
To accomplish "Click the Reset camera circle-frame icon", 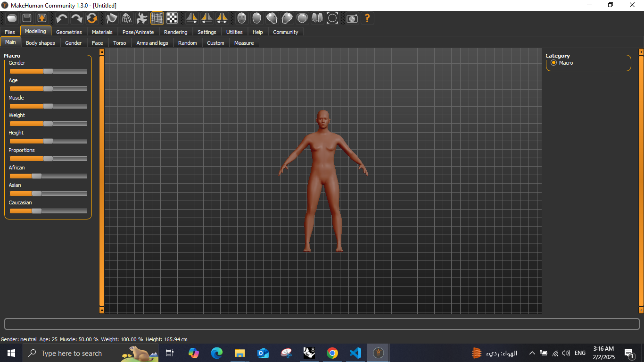I will [x=332, y=18].
